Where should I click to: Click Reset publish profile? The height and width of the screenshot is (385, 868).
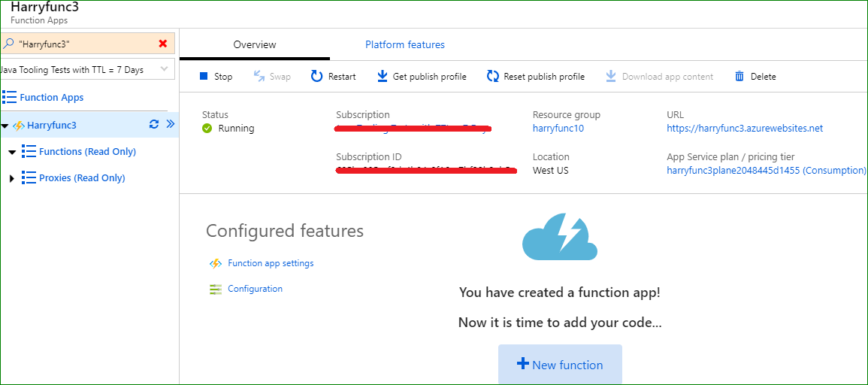coord(535,77)
